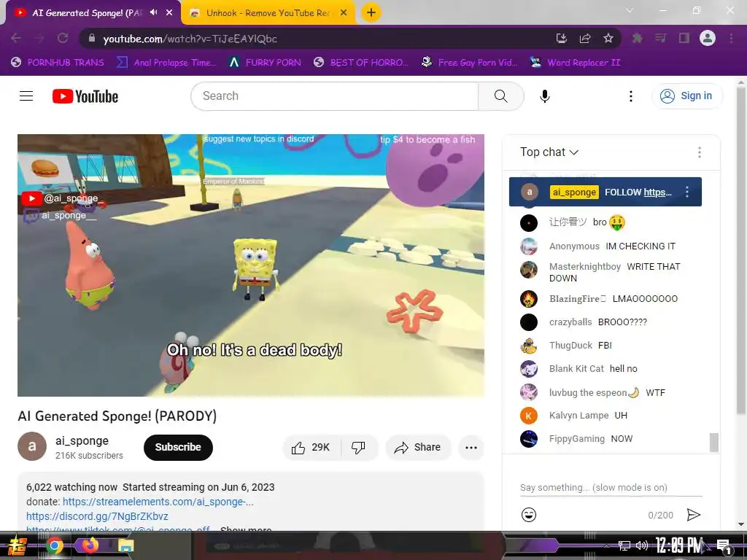Send chat message arrow icon

pos(694,515)
